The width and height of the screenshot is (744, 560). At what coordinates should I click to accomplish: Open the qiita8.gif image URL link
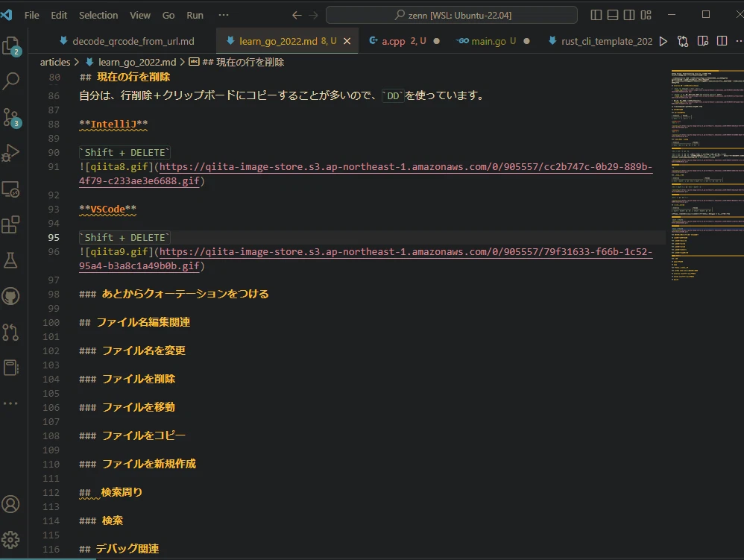[365, 174]
